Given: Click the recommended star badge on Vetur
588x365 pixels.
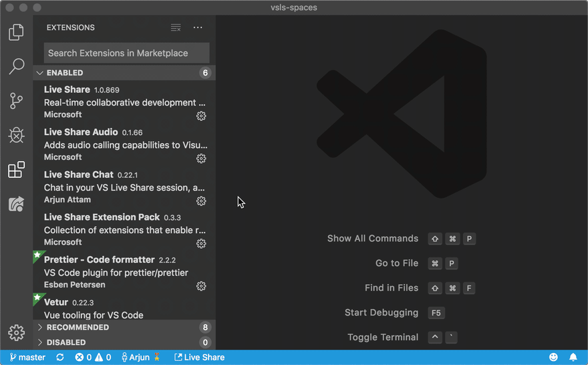Looking at the screenshot, I should pos(37,297).
